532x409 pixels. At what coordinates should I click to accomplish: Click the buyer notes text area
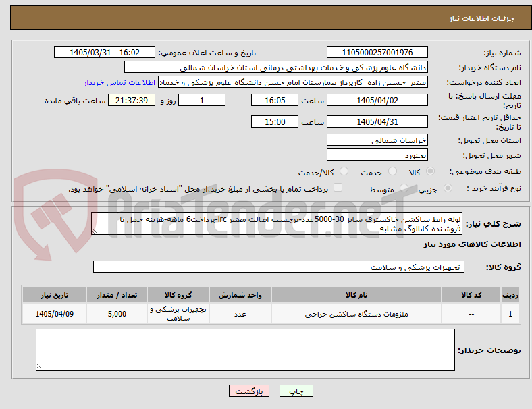pyautogui.click(x=245, y=350)
